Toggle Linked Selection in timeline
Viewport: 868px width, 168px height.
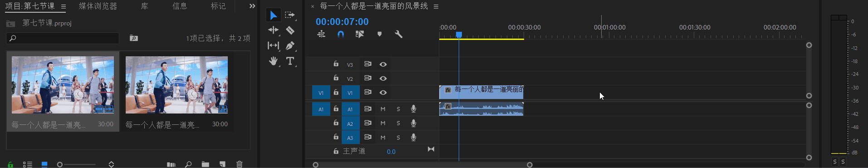pyautogui.click(x=360, y=34)
